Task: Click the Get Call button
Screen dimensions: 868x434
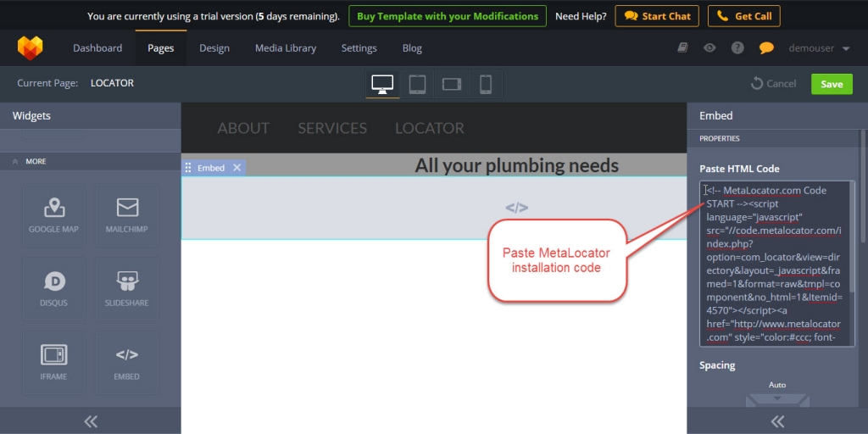Action: 743,16
